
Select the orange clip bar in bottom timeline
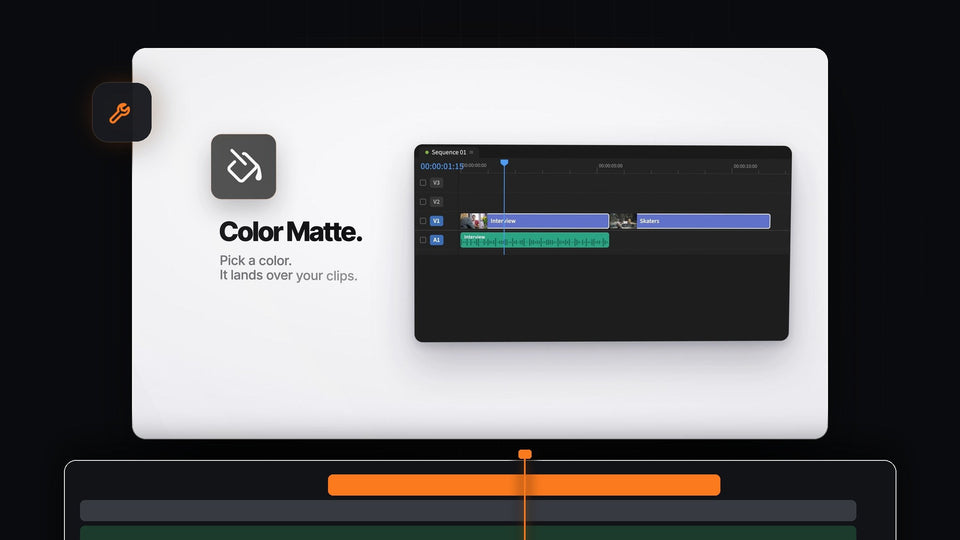point(524,485)
